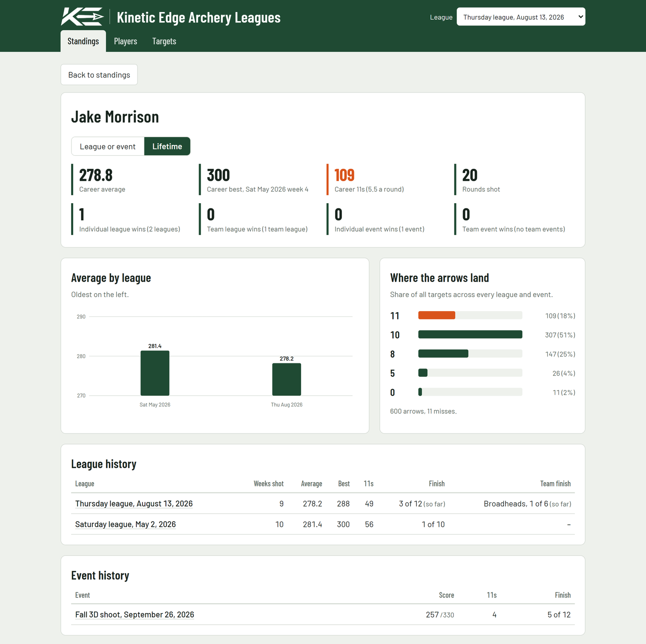The width and height of the screenshot is (646, 644).
Task: Click Back to standings button
Action: pos(99,75)
